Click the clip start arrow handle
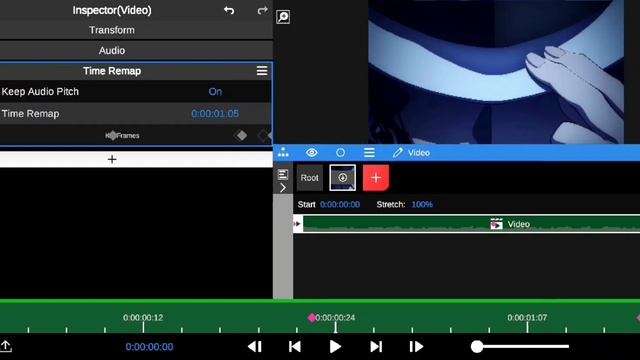640x360 pixels. point(298,224)
